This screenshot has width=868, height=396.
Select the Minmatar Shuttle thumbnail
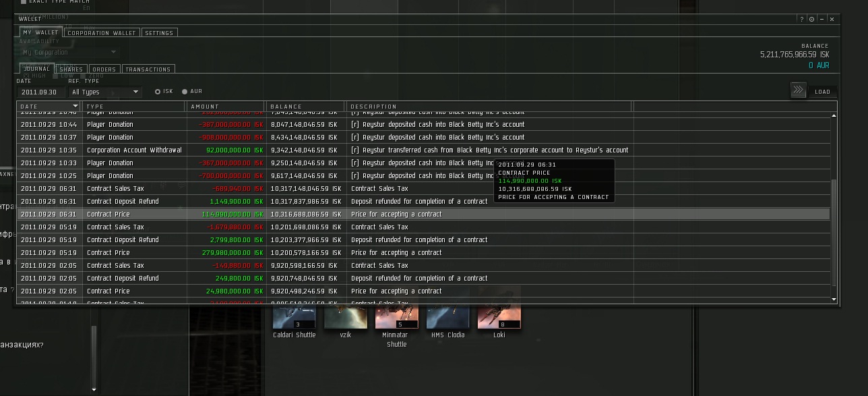[397, 316]
